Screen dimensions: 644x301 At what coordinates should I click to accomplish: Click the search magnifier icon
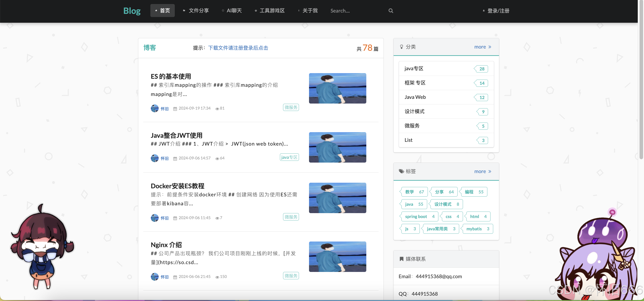coord(391,11)
